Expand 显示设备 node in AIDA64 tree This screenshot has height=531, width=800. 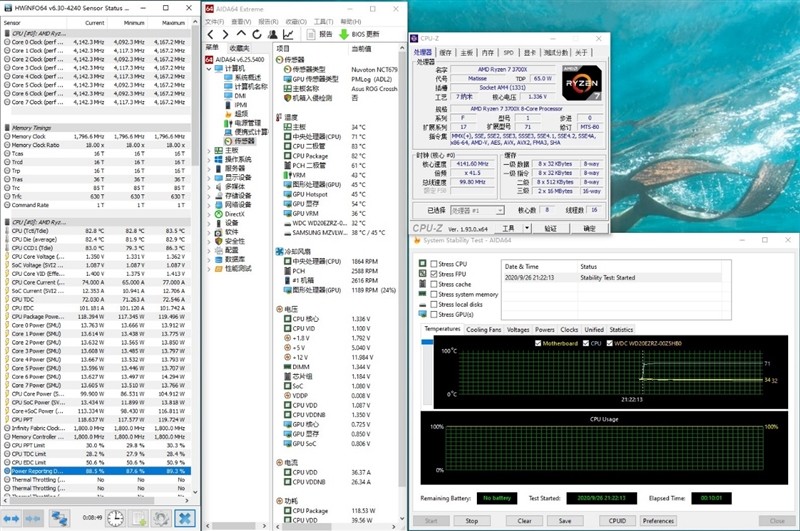[209, 178]
